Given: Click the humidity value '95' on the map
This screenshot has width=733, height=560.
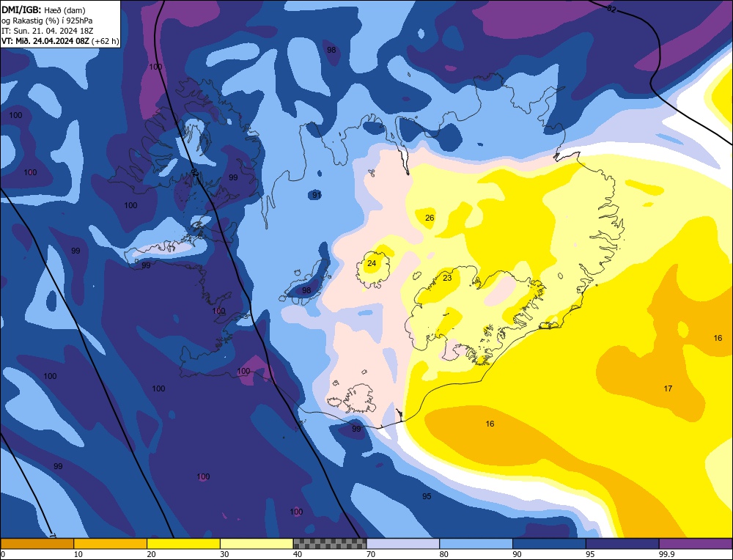Looking at the screenshot, I should (427, 496).
